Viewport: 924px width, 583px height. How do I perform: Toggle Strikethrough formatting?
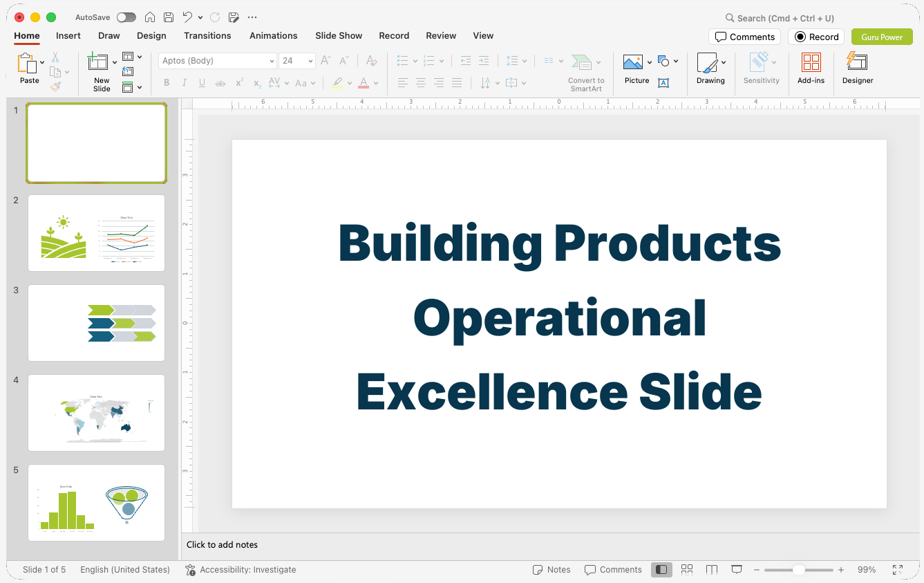(220, 83)
